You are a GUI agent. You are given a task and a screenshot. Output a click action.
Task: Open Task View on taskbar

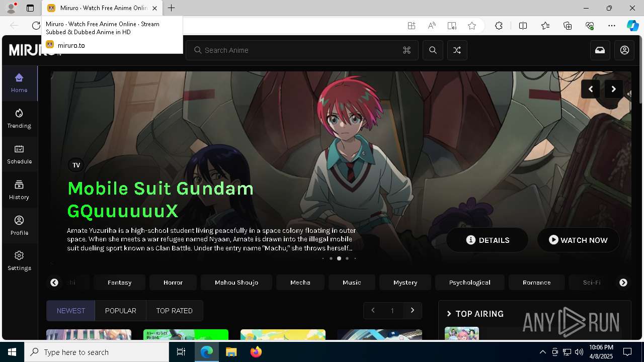pyautogui.click(x=181, y=352)
